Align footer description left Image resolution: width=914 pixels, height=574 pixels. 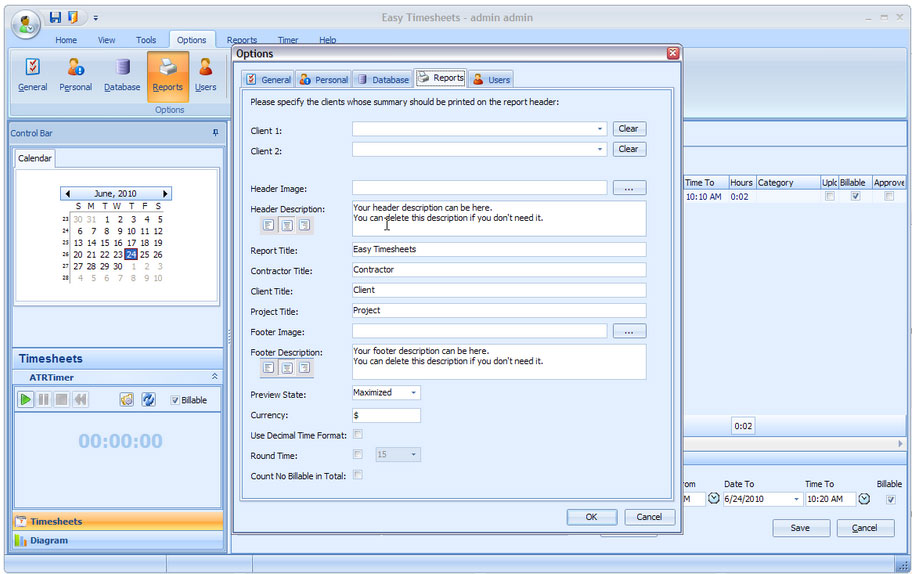pyautogui.click(x=269, y=368)
